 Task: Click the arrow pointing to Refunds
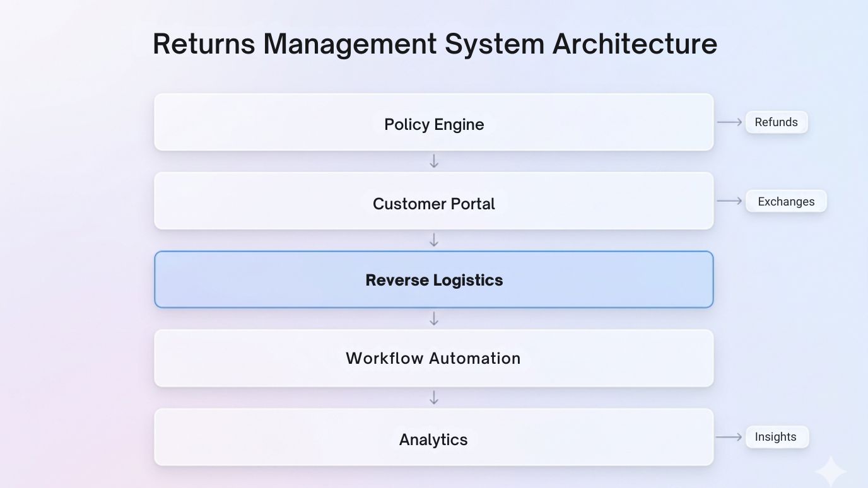click(x=729, y=122)
